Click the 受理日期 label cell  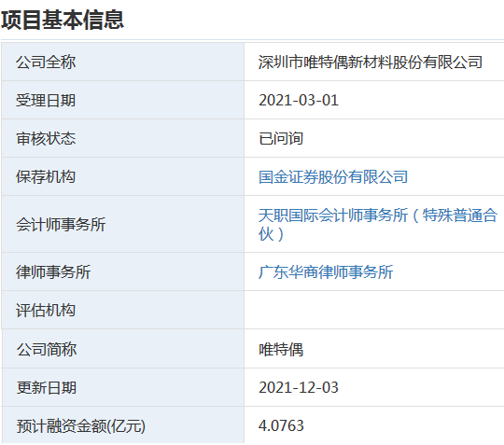(x=123, y=100)
